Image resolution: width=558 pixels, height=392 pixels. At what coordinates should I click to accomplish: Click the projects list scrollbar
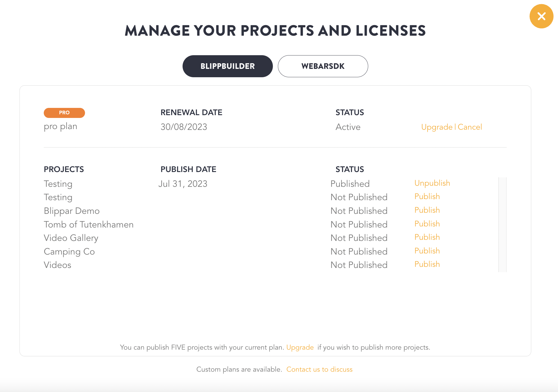tap(502, 224)
